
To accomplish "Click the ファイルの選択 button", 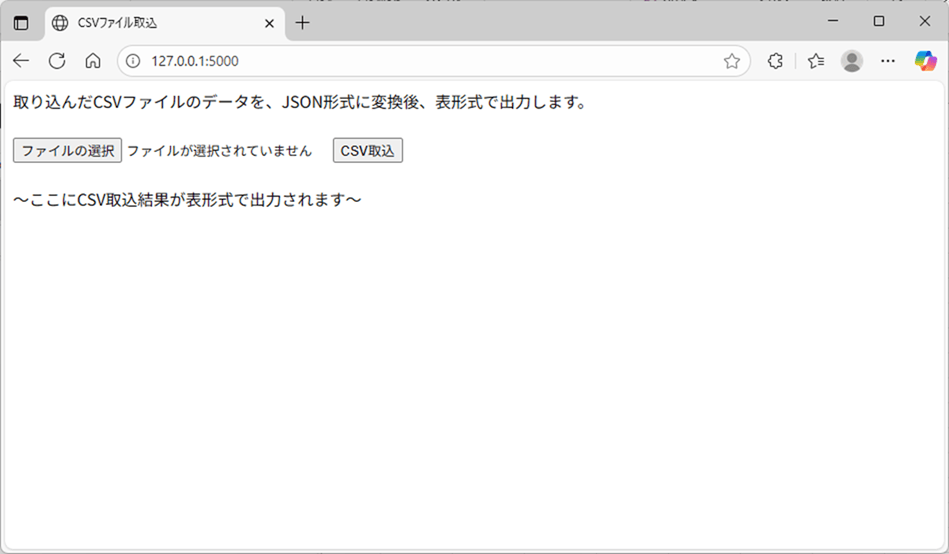I will [67, 150].
